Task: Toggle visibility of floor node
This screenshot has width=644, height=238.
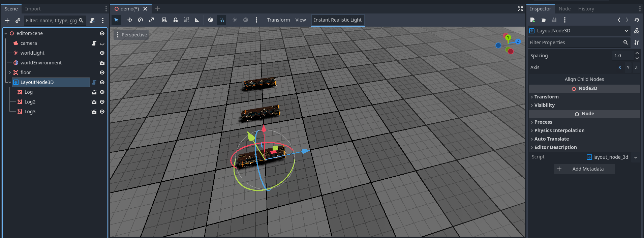Action: click(102, 72)
